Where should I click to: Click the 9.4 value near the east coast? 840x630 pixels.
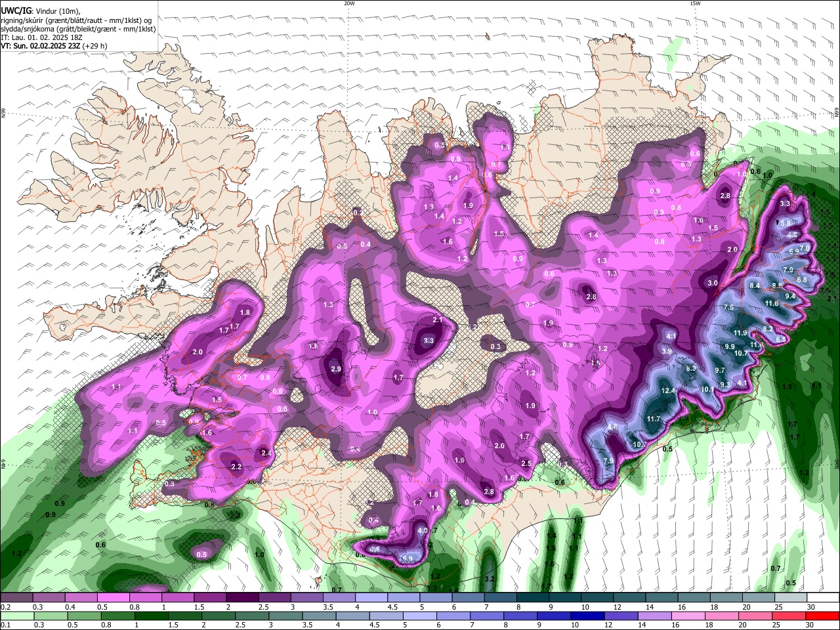click(x=790, y=296)
